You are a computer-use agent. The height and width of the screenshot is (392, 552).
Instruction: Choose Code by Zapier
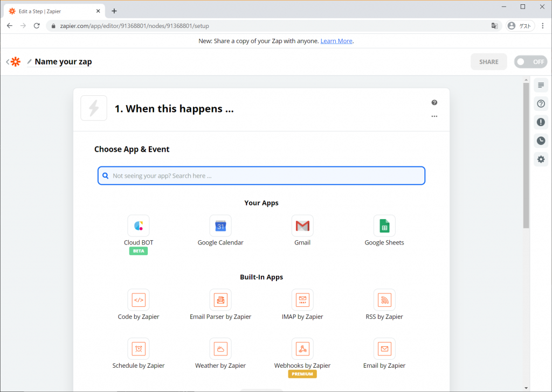(139, 300)
